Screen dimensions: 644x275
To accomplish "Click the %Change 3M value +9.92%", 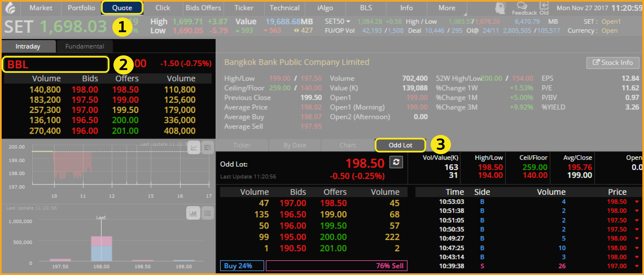I will pos(521,107).
